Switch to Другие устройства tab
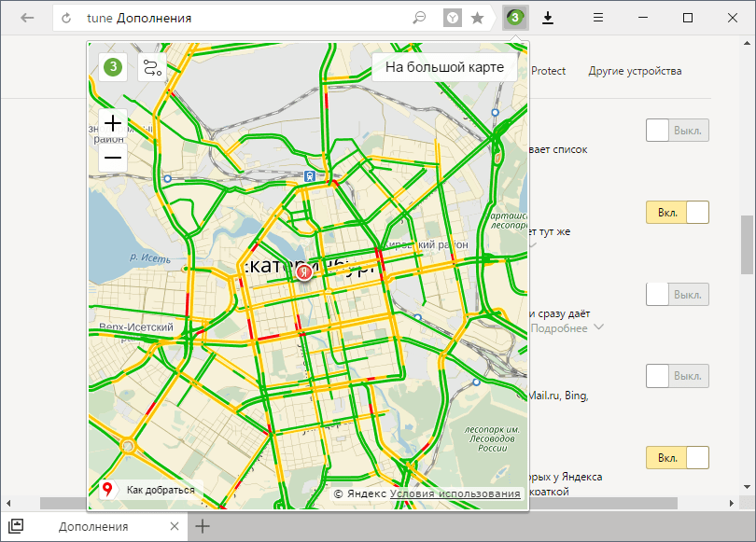The height and width of the screenshot is (542, 756). (x=635, y=71)
